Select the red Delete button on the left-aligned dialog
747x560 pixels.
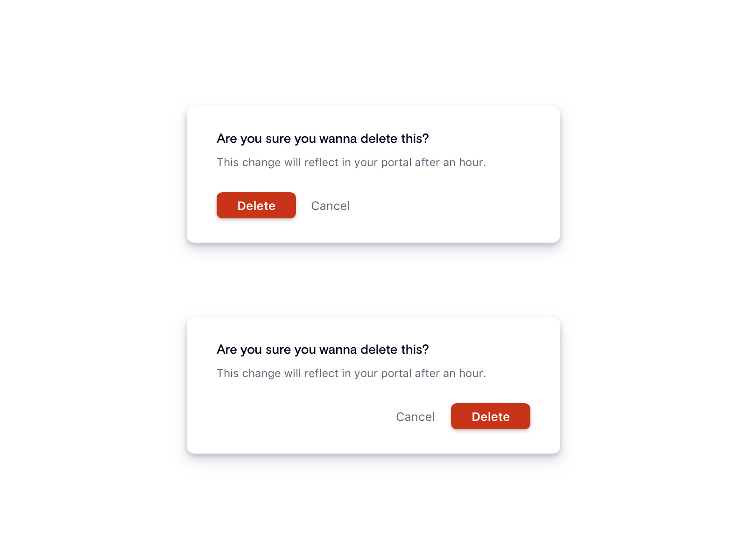pos(256,205)
